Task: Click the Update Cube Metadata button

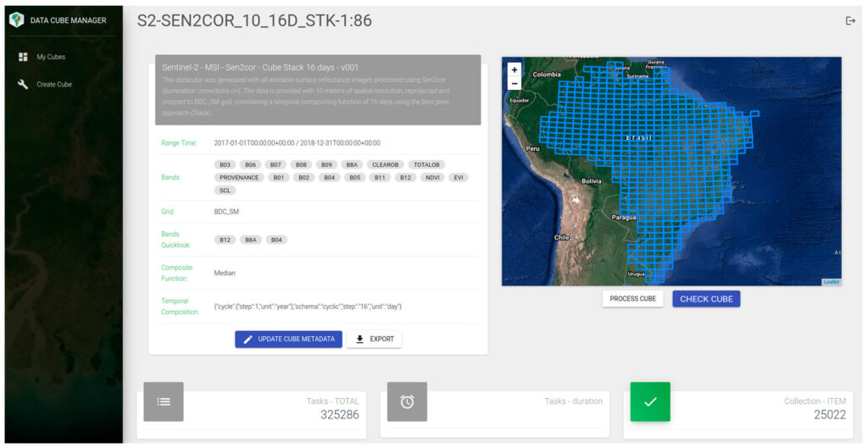Action: [x=288, y=339]
